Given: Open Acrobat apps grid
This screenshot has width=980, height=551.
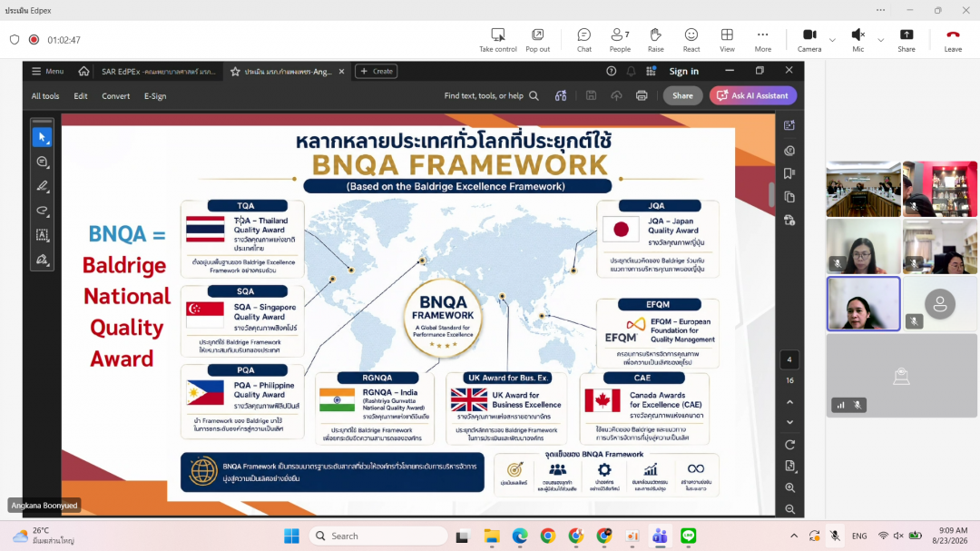Looking at the screenshot, I should click(652, 72).
